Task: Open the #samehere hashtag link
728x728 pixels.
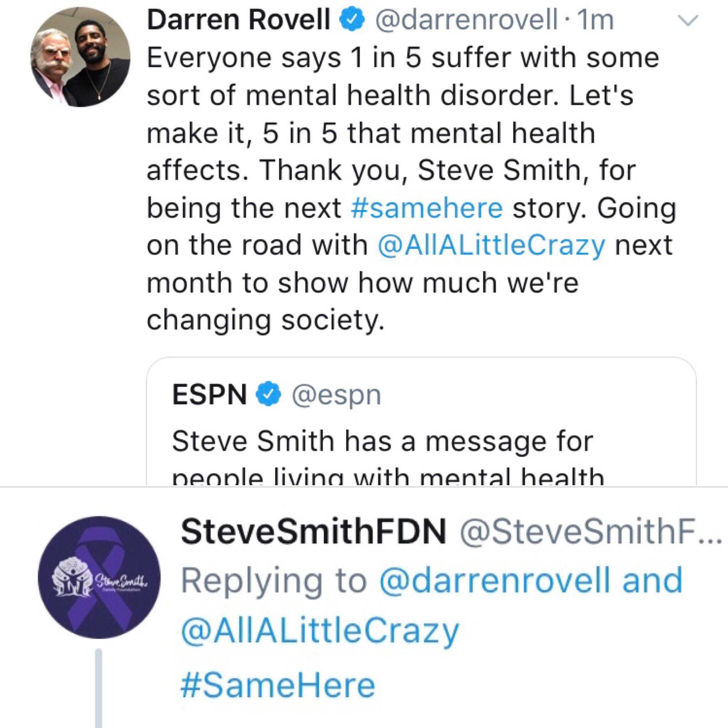Action: point(427,208)
